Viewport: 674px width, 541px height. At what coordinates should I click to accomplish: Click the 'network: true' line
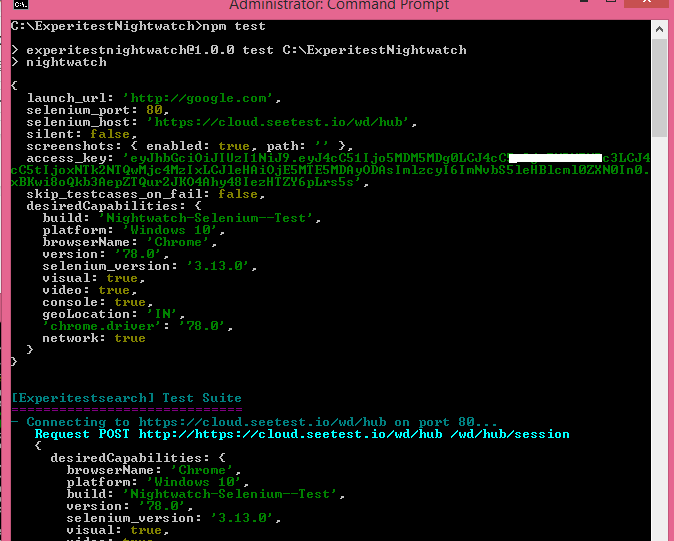(94, 339)
